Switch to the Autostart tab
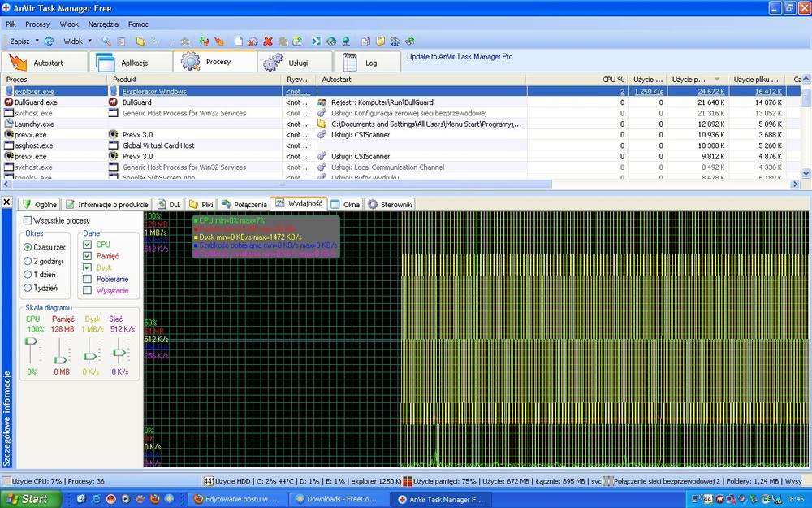 pos(45,62)
